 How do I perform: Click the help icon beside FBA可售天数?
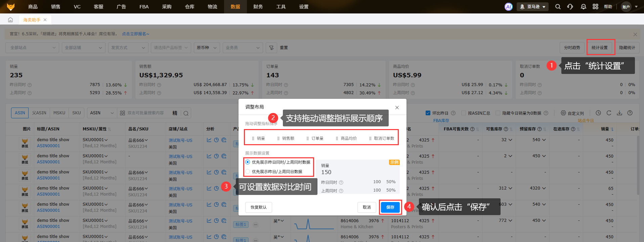point(472,129)
